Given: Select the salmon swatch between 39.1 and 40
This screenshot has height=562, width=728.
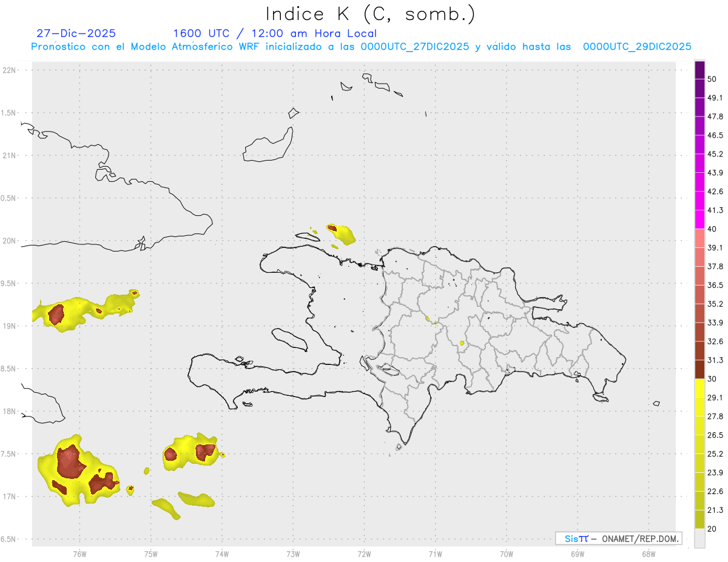Looking at the screenshot, I should (x=699, y=238).
